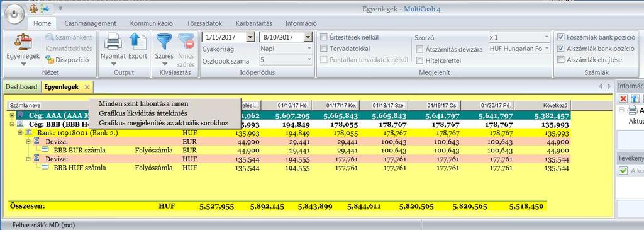
Task: Open the Karbantartás ribbon tab
Action: point(254,23)
